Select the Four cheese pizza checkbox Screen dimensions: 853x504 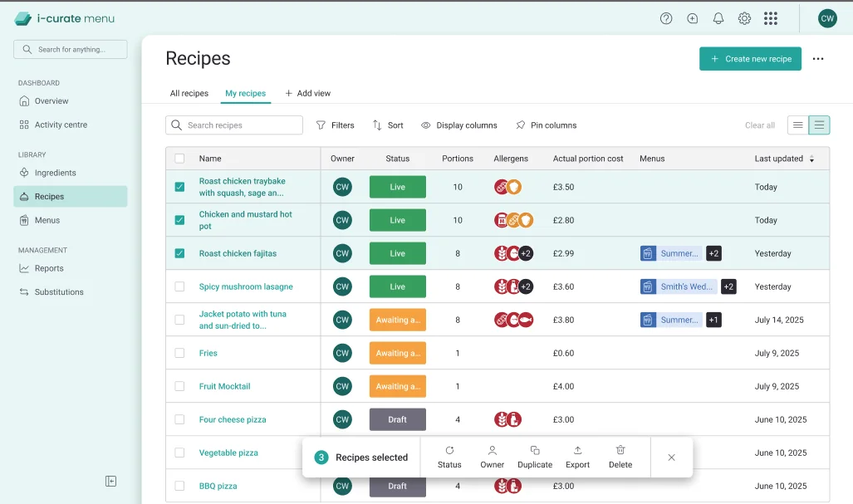click(179, 419)
